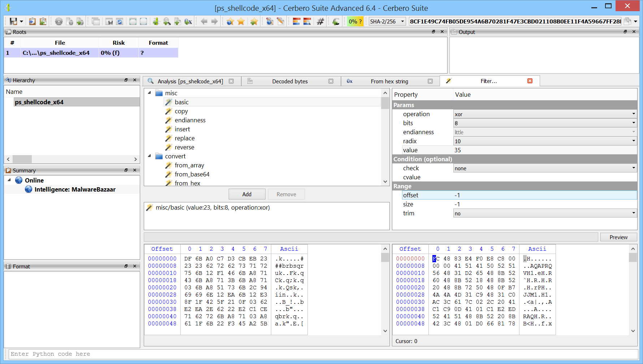Open the operation xor dropdown

[x=545, y=114]
